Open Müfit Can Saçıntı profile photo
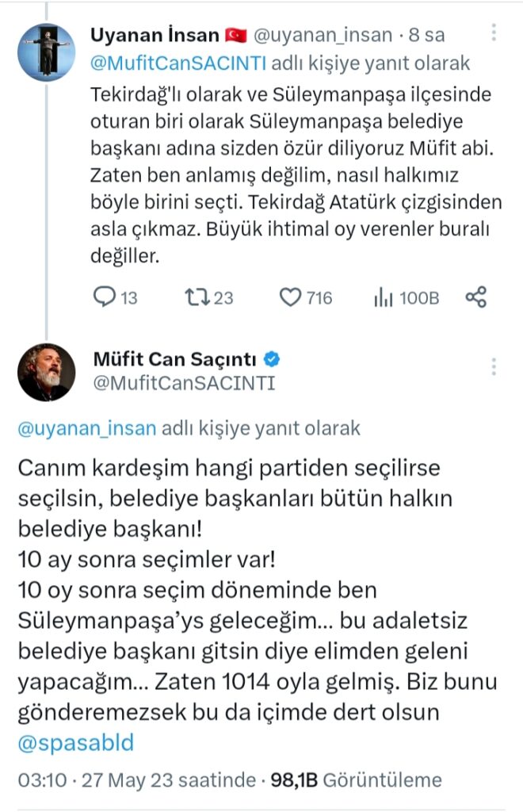 (46, 371)
